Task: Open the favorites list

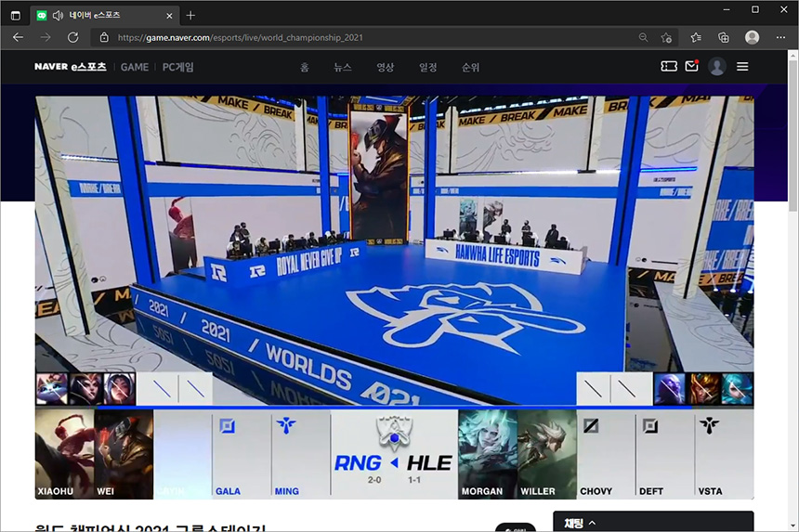Action: click(x=696, y=37)
